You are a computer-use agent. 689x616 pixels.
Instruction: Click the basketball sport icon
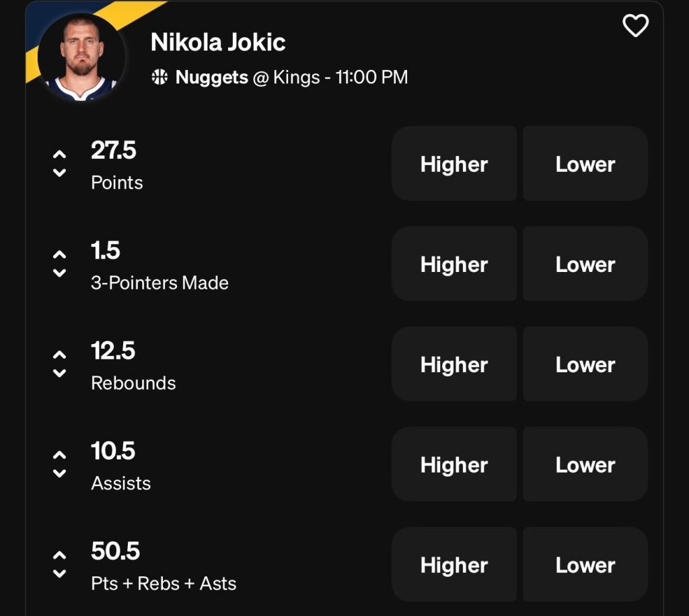(x=159, y=77)
